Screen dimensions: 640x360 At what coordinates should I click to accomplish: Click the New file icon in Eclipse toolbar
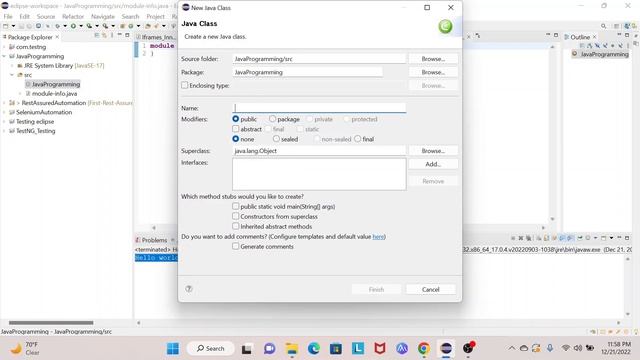pos(5,26)
